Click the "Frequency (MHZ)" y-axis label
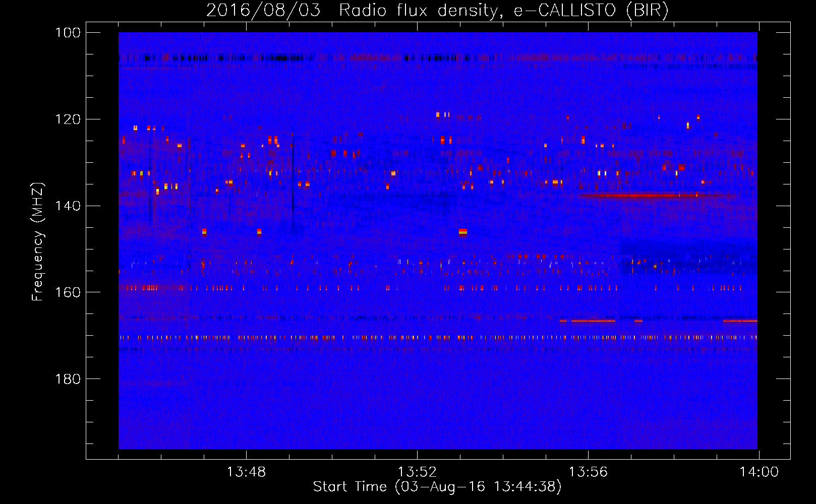Image resolution: width=816 pixels, height=504 pixels. 38,242
